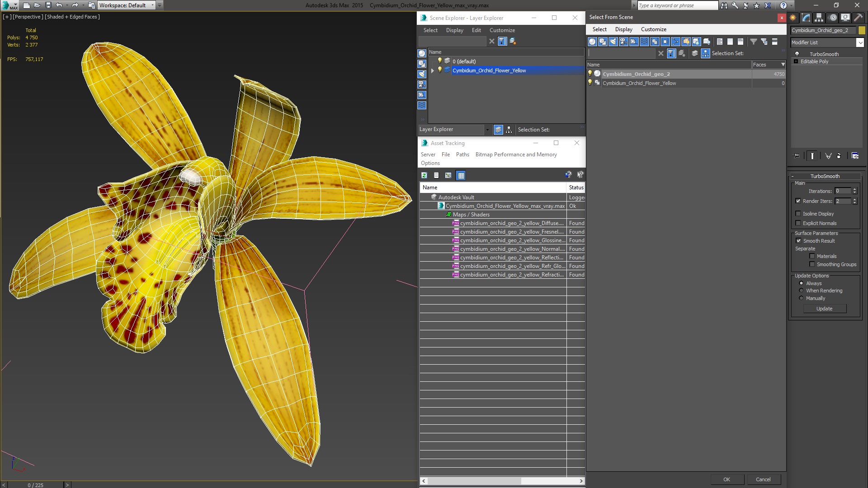Select the Manually update radio button
Viewport: 868px width, 488px height.
coord(801,298)
